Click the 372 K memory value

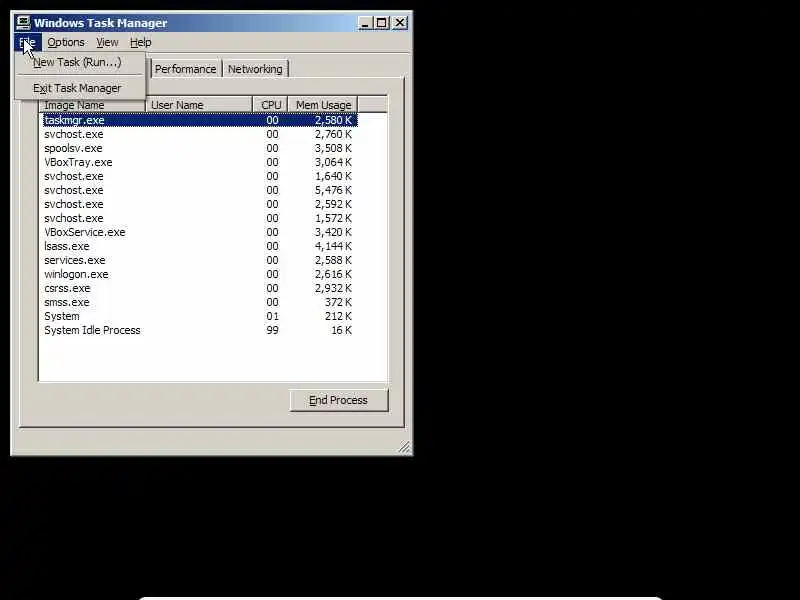(x=338, y=302)
